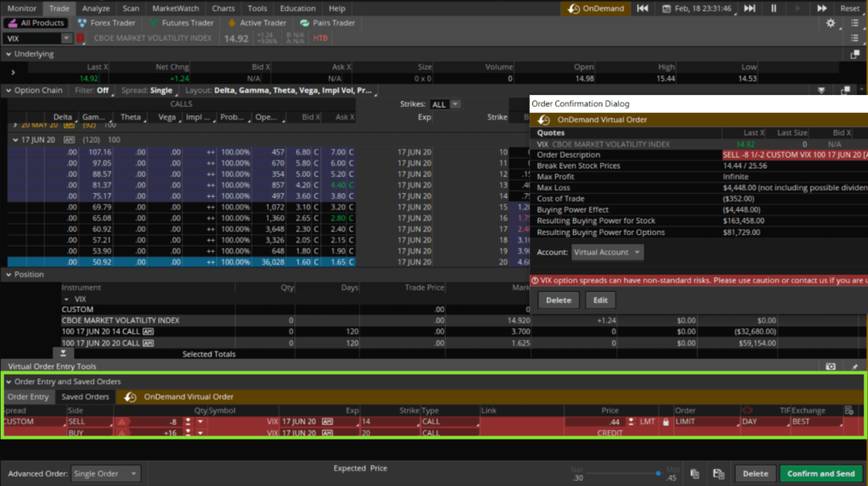Collapse VIX instrument group in Position

pos(66,299)
